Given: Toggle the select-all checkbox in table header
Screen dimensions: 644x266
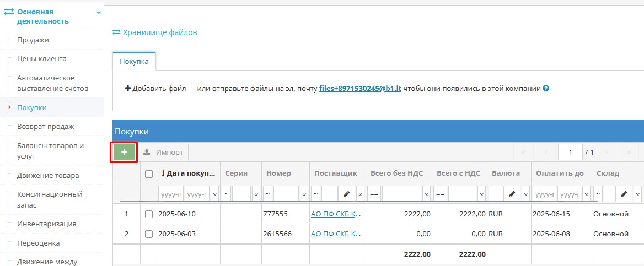Looking at the screenshot, I should coord(148,173).
